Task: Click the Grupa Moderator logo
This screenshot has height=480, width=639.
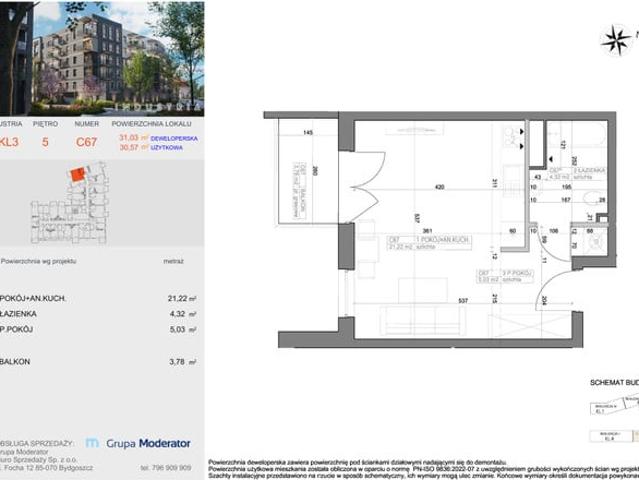Action: [x=138, y=443]
